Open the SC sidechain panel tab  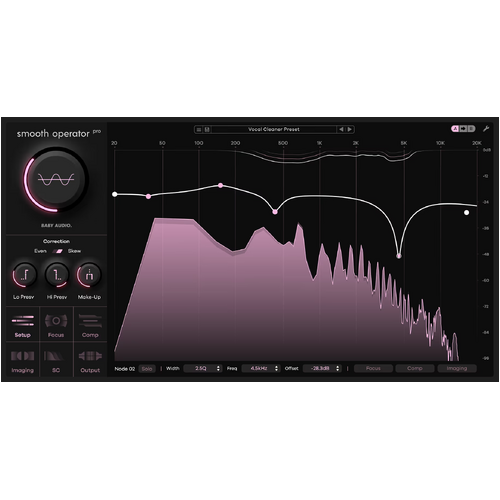click(56, 359)
